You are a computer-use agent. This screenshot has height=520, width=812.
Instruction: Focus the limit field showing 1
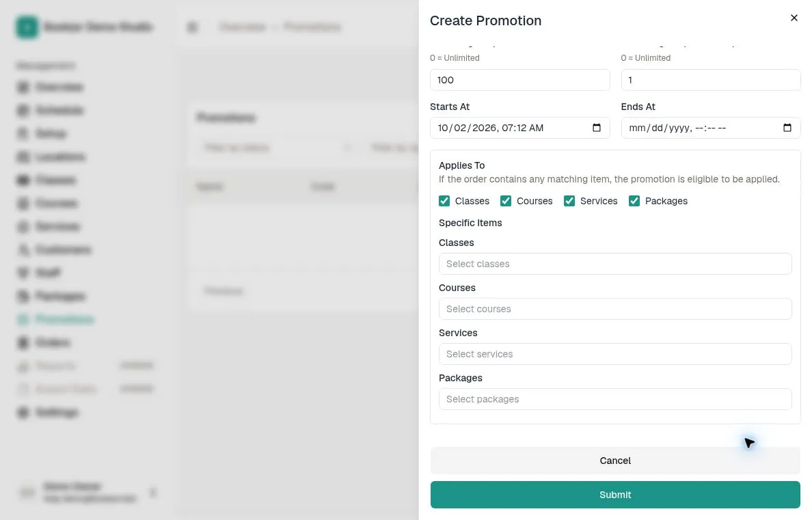point(711,80)
